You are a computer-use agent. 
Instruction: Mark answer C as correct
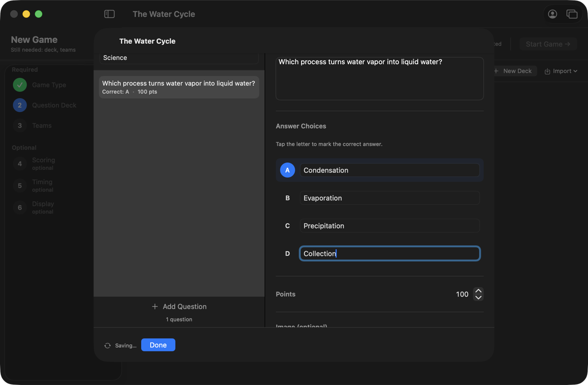tap(287, 226)
